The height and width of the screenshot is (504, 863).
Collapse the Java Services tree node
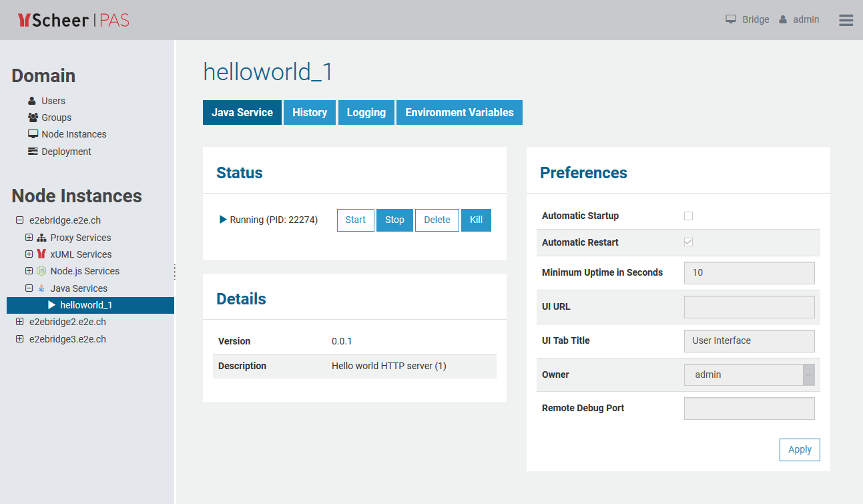(x=29, y=288)
